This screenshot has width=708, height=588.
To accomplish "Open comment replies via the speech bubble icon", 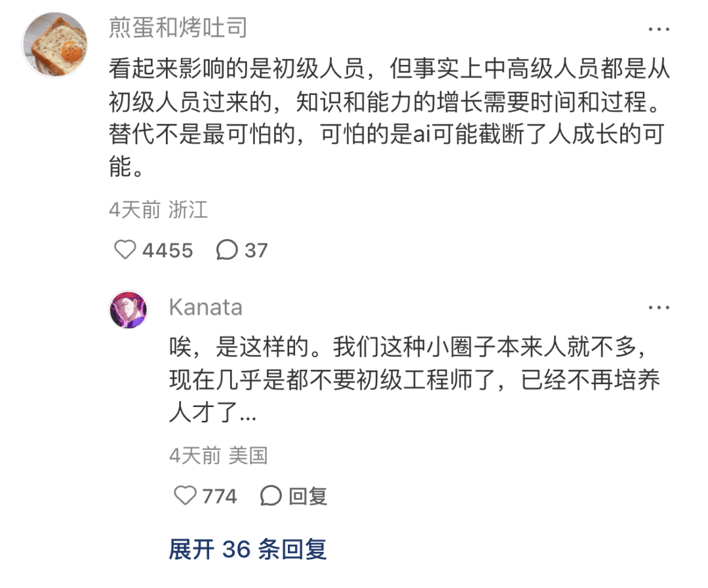I will pyautogui.click(x=226, y=250).
